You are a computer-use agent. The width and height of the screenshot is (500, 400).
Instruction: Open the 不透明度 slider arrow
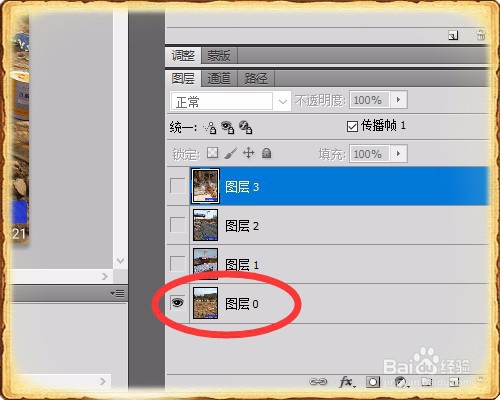(x=398, y=100)
